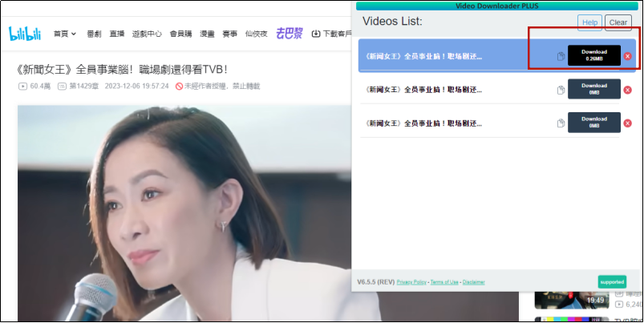This screenshot has height=323, width=644.
Task: Click the Video Downloader PLUS header bar
Action: pos(496,6)
